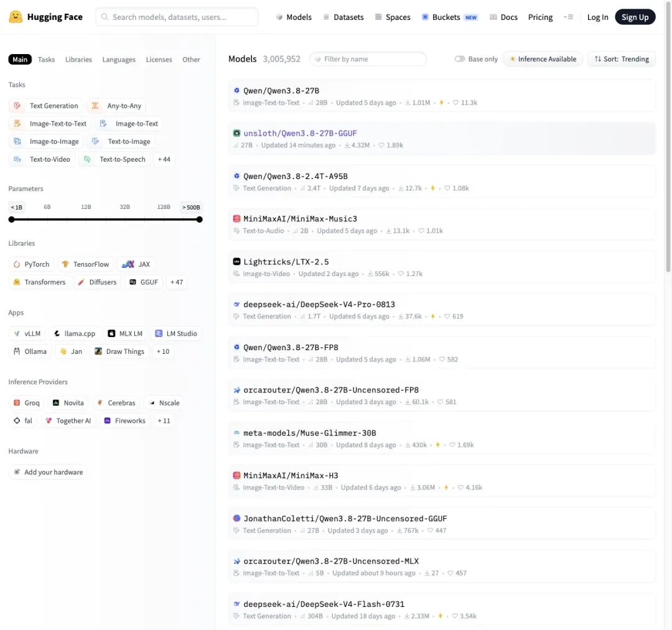Toggle the Draw Things app filter
Screen dimensions: 672x630
coord(119,351)
